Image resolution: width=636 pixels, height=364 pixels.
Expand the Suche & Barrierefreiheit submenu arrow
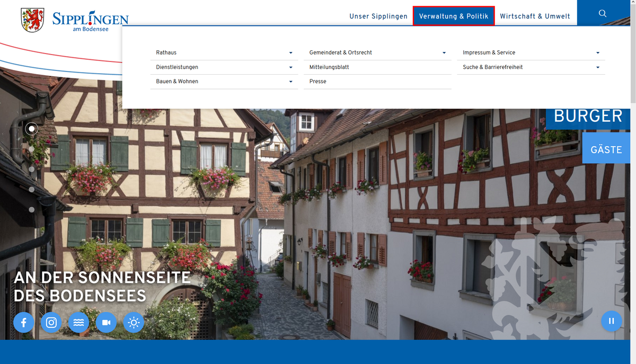coord(598,67)
